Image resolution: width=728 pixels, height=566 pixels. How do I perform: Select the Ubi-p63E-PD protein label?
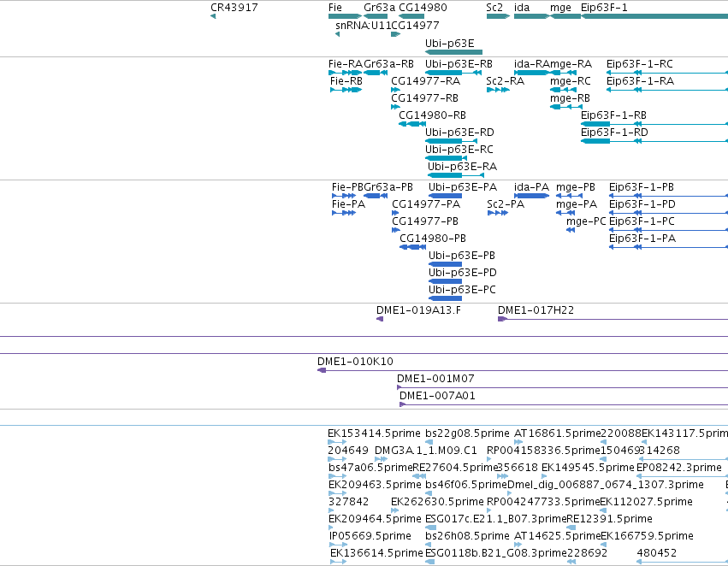tap(463, 273)
